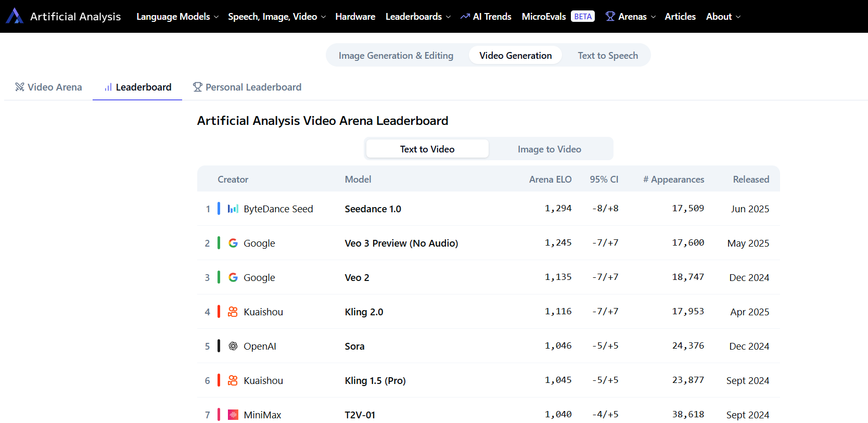
Task: Click the BETA badge next to MicroEvals
Action: coord(583,16)
